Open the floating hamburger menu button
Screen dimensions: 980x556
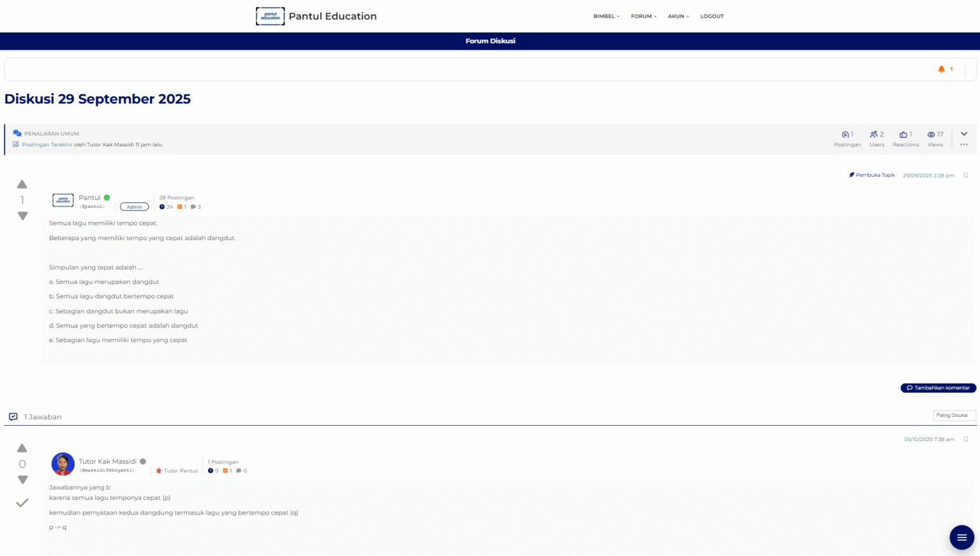click(961, 537)
